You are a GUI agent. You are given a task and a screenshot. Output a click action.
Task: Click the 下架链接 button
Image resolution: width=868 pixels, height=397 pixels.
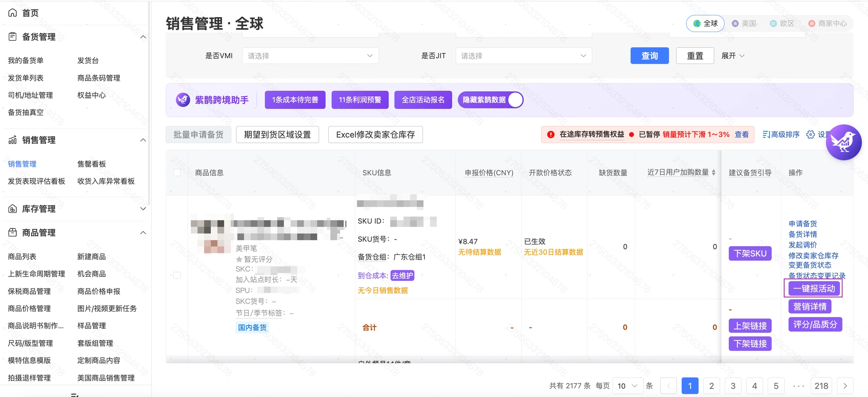(x=750, y=344)
